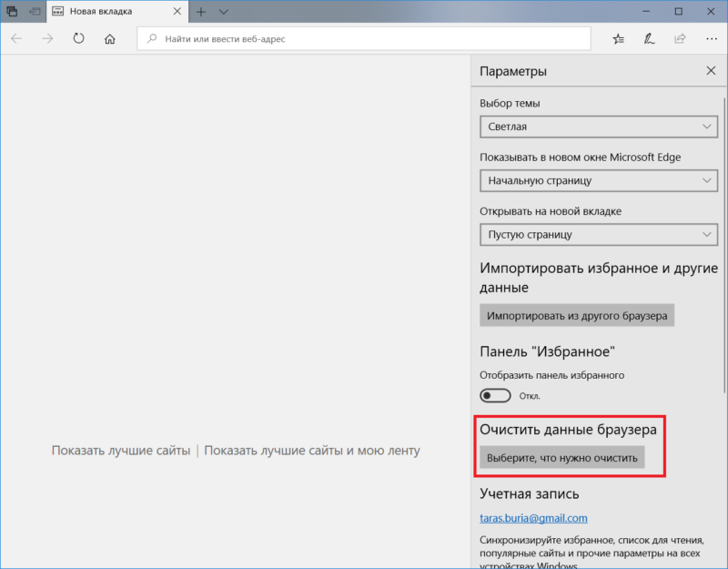The width and height of the screenshot is (728, 569).
Task: Open the Выбор темы dropdown Светлая
Action: 599,127
